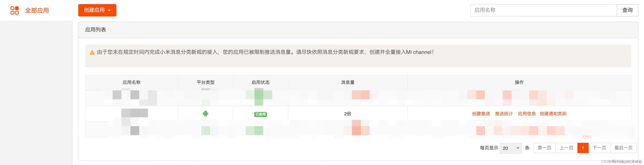Click the 全部应用 grid icon
This screenshot has width=644, height=165.
coord(14,10)
